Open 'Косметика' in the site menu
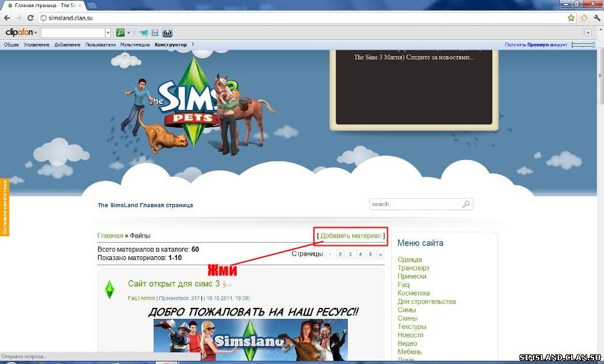Image resolution: width=604 pixels, height=364 pixels. pyautogui.click(x=414, y=293)
